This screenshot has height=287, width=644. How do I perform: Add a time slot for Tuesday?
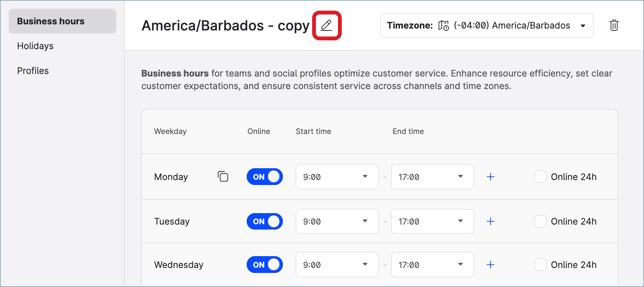coord(490,222)
